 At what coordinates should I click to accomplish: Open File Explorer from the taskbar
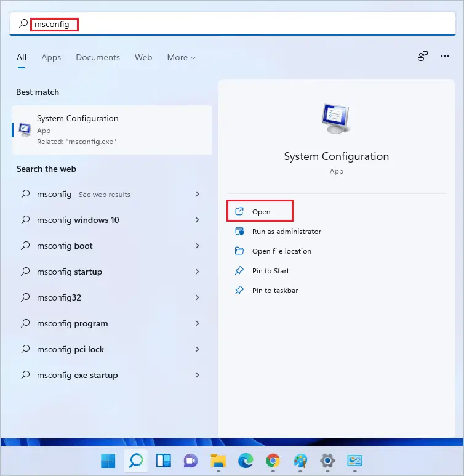click(218, 461)
